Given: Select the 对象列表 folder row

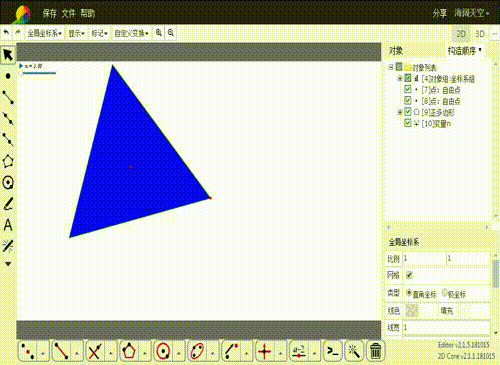Looking at the screenshot, I should pos(424,68).
